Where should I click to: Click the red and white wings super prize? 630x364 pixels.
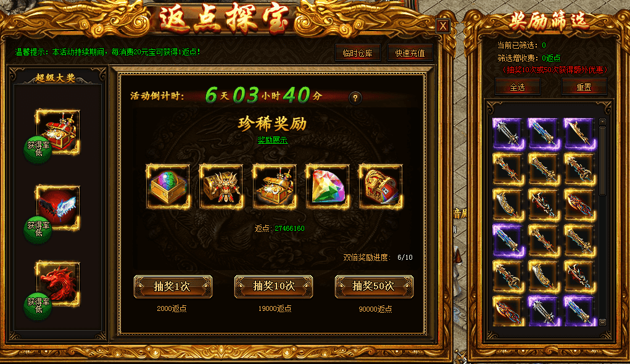(x=58, y=208)
